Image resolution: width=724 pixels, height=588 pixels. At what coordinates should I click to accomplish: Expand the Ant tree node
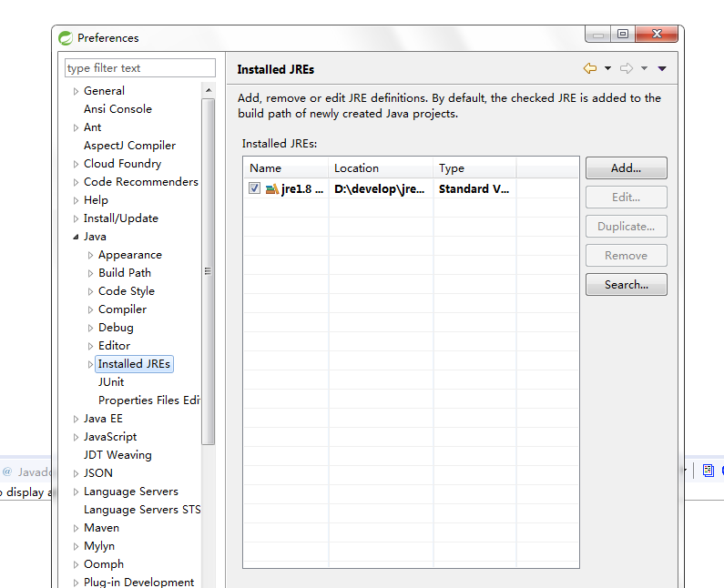click(x=76, y=127)
